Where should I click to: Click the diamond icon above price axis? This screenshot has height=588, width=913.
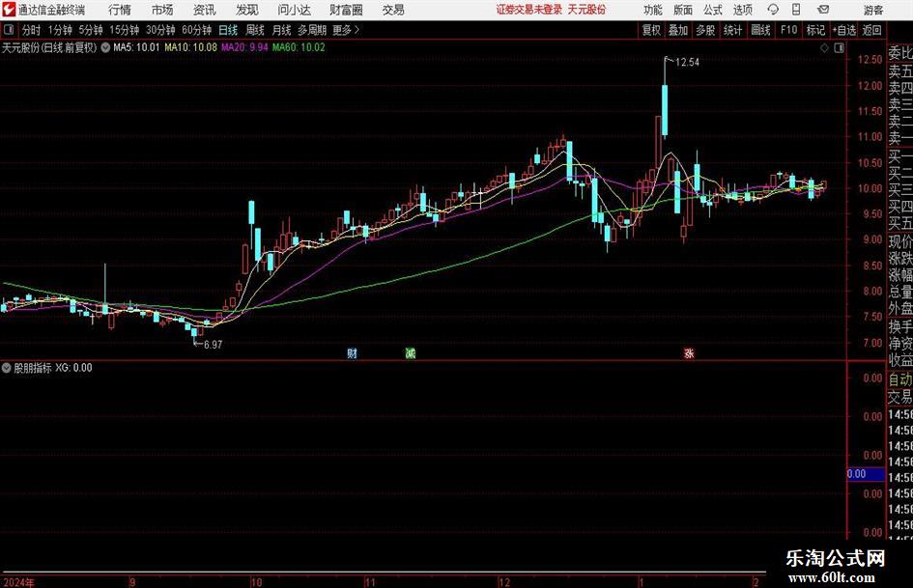click(824, 48)
